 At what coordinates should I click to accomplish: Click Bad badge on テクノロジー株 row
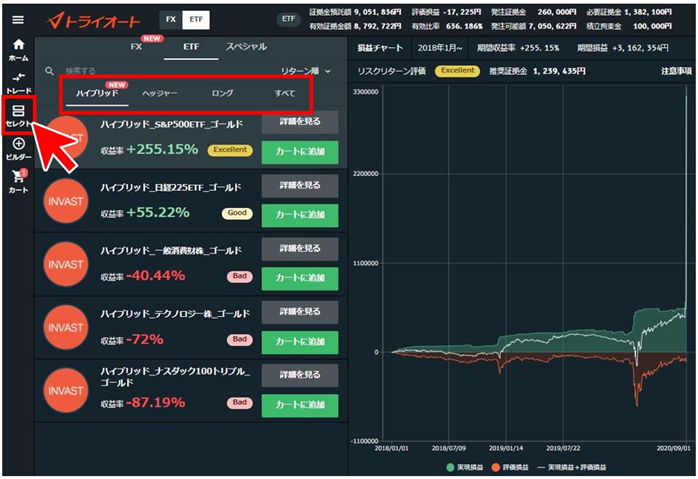tap(239, 340)
